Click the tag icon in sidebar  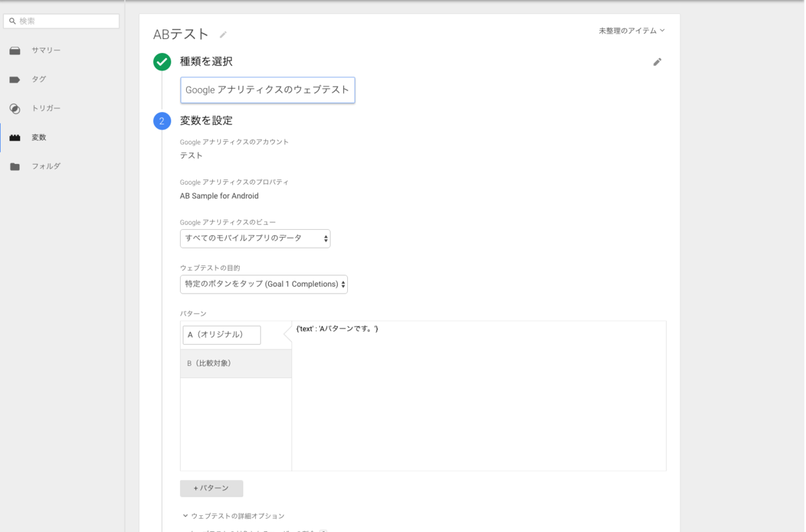click(x=15, y=79)
